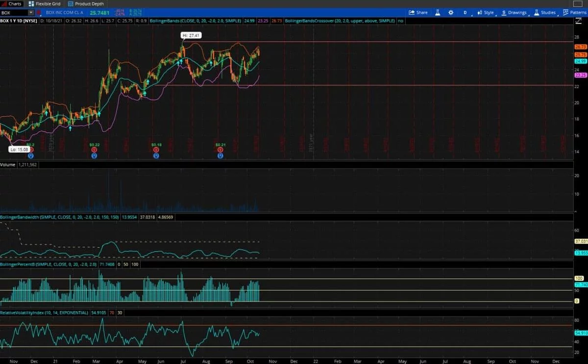The height and width of the screenshot is (364, 588).
Task: Click the blue lightbulb icon under $0.2
Action: [x=30, y=156]
